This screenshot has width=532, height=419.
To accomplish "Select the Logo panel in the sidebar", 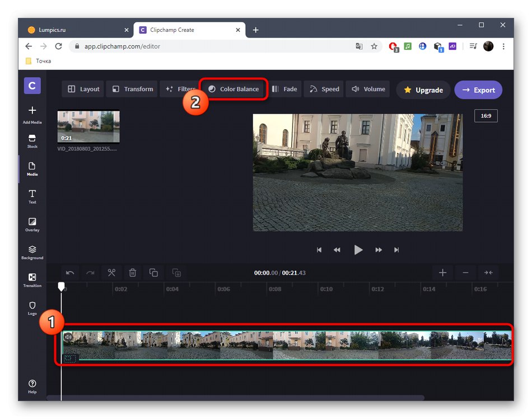I will (x=32, y=308).
